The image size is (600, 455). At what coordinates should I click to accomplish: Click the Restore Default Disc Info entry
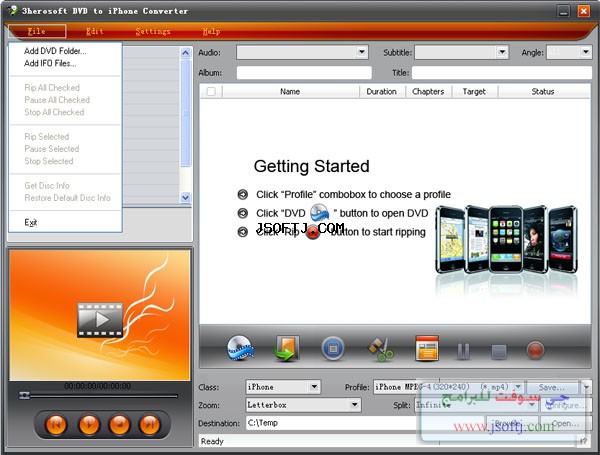click(67, 198)
